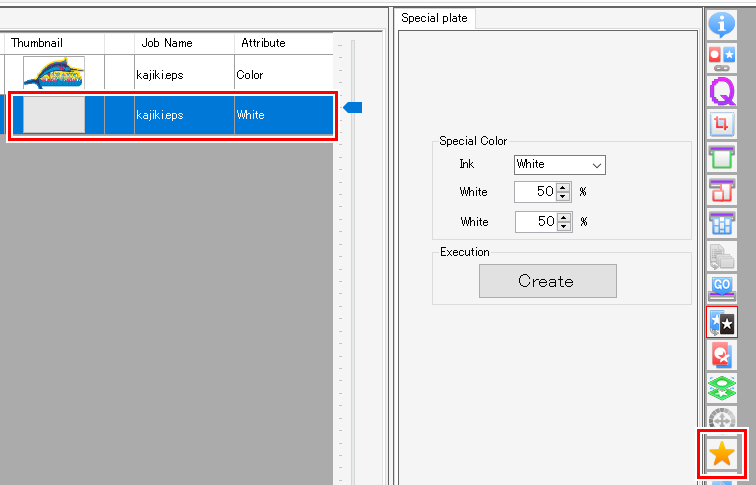The height and width of the screenshot is (485, 756).
Task: Select the kajiki.eps Color job thumbnail
Action: (x=54, y=74)
